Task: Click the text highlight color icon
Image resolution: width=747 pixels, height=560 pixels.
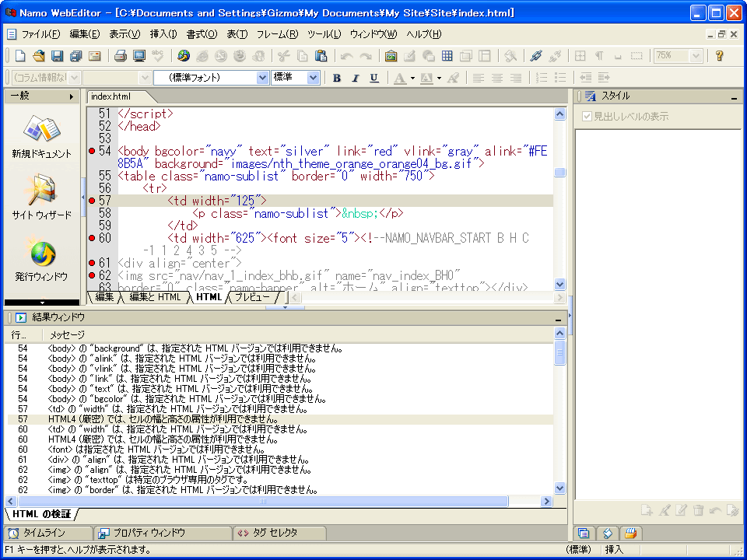Action: tap(426, 78)
